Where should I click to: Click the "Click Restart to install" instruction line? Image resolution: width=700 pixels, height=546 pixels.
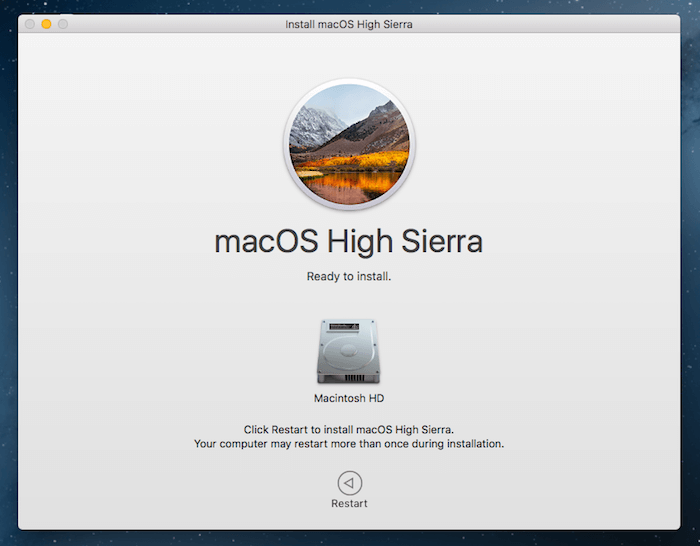point(349,428)
